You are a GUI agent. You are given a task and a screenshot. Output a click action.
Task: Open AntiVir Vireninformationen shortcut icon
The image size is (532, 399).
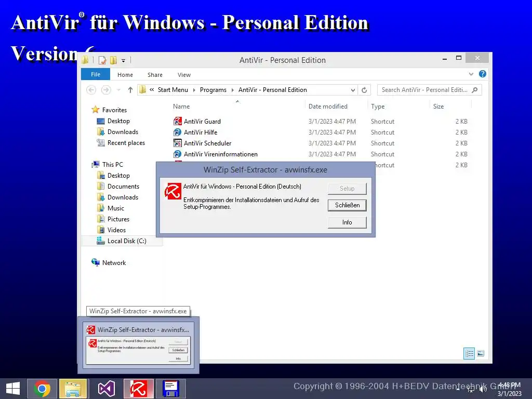pos(178,154)
